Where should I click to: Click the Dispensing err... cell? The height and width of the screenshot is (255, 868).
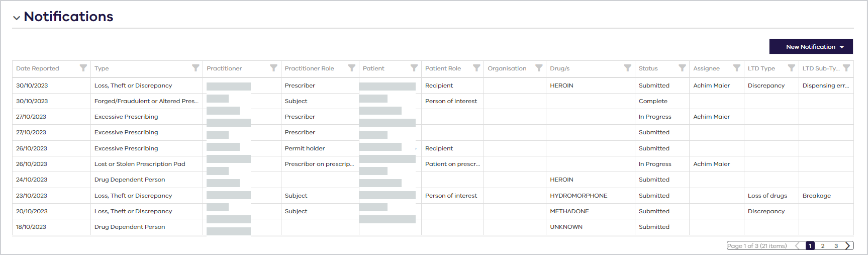tap(826, 86)
